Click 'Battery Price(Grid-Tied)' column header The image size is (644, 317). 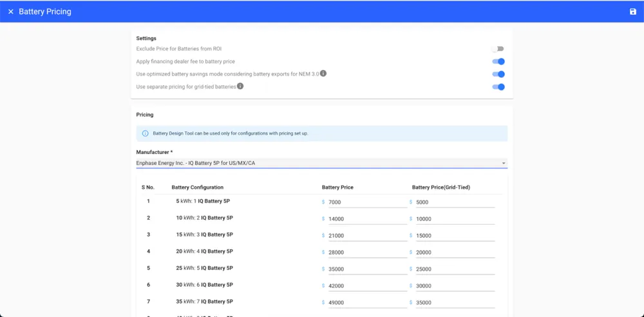click(441, 187)
